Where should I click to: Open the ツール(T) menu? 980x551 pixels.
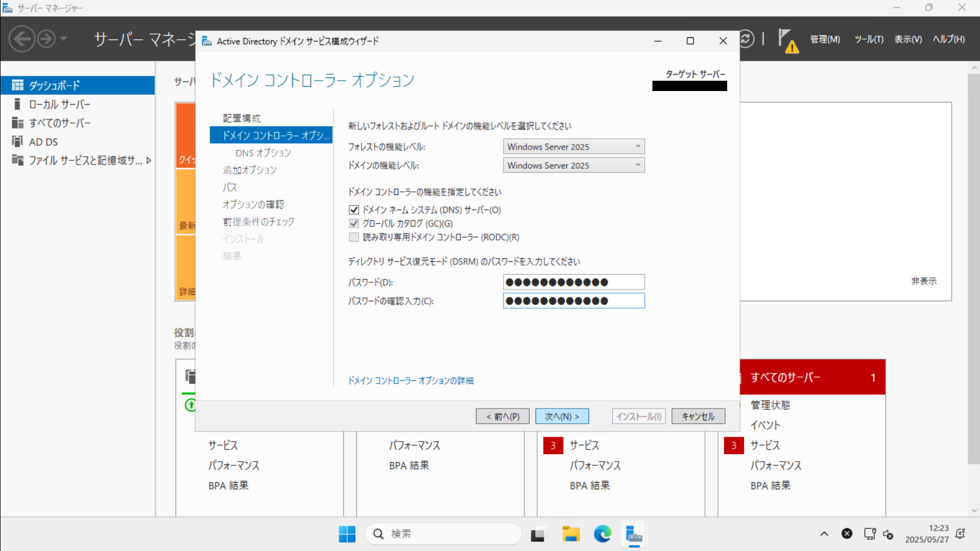click(x=869, y=39)
